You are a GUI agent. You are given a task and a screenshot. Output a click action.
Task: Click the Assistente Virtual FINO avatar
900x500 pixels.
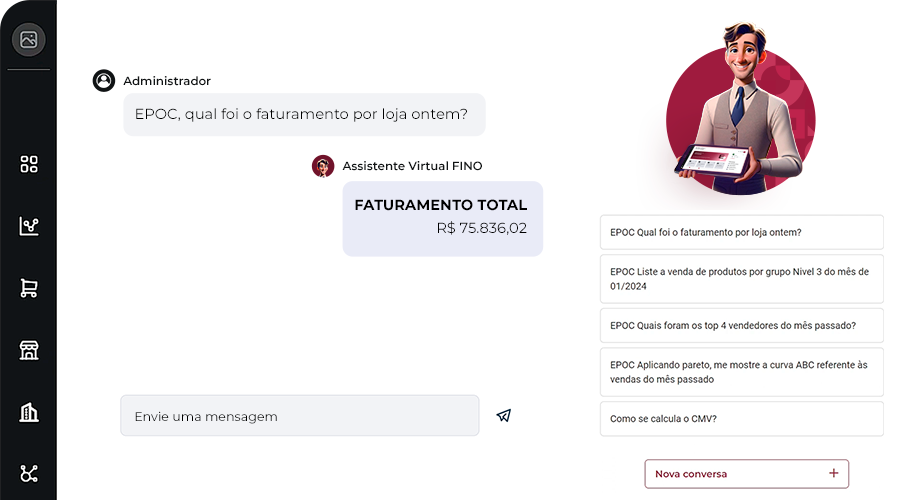[323, 166]
